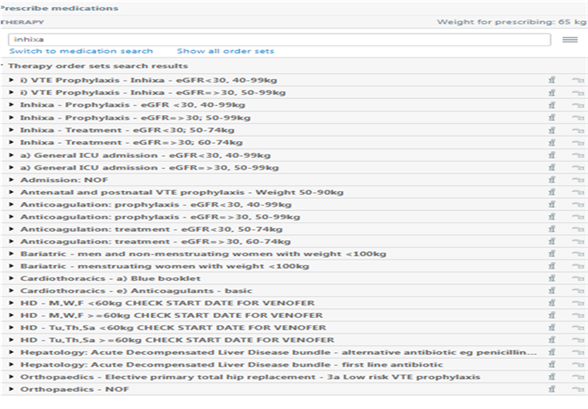
Task: Click arrow icon on Orthopaedics - NOF row
Action: (578, 390)
